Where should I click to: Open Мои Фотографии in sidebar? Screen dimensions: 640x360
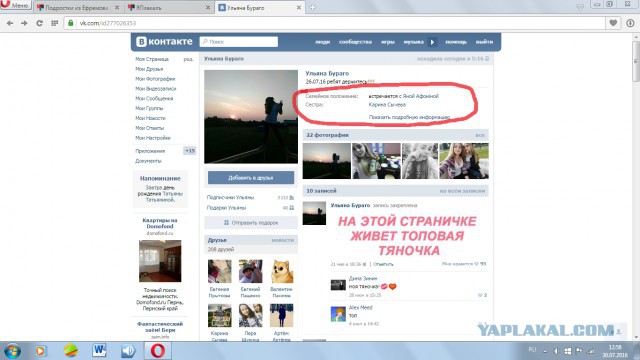(x=155, y=79)
